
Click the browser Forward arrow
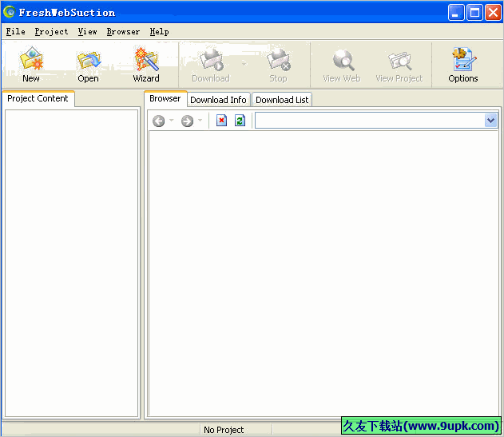pos(187,121)
